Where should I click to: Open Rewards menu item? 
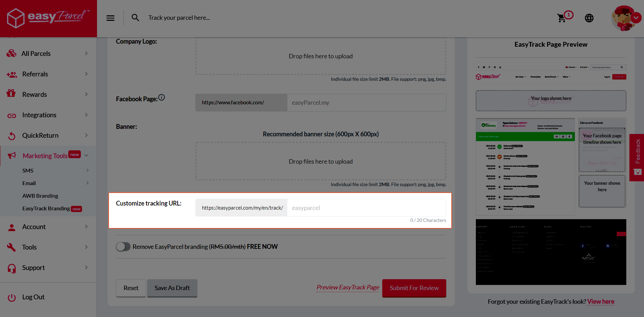48,94
